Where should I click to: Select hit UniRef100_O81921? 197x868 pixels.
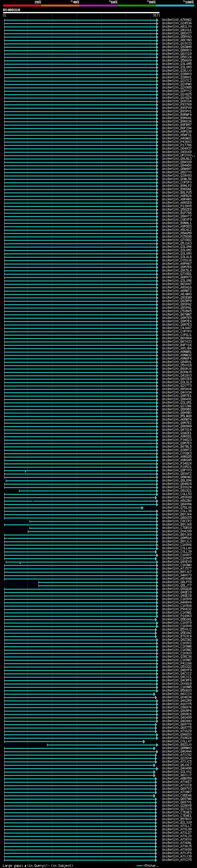pos(176,491)
